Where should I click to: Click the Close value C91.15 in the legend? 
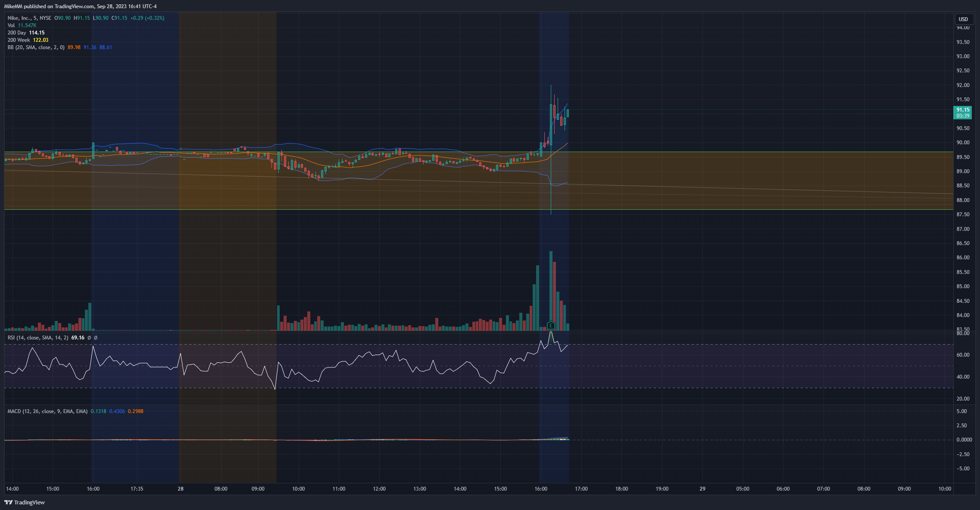119,18
